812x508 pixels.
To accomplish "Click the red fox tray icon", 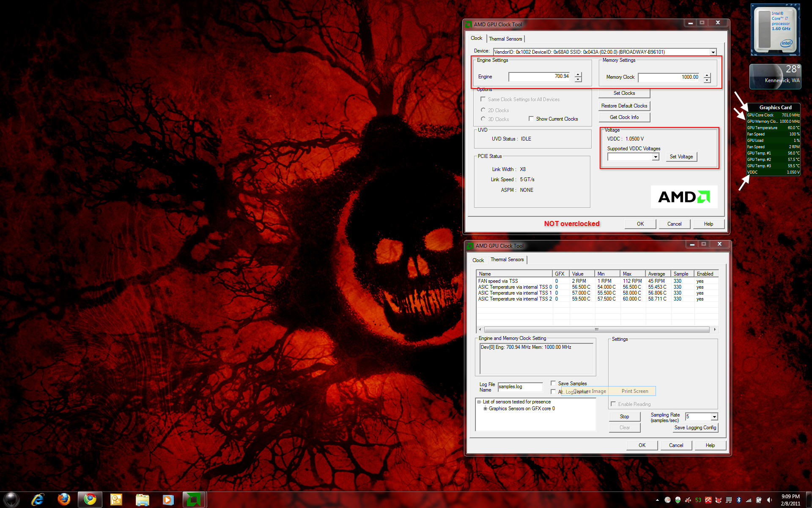I will (x=719, y=500).
